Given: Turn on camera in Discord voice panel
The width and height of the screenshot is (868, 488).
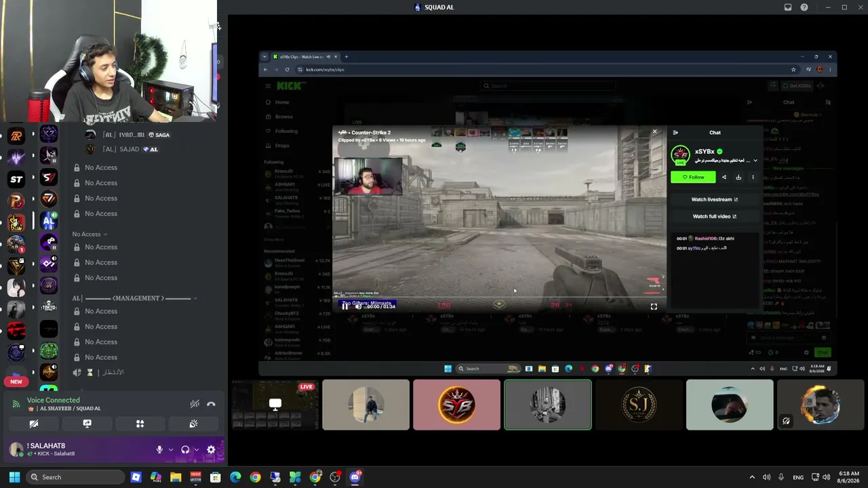Looking at the screenshot, I should [33, 424].
